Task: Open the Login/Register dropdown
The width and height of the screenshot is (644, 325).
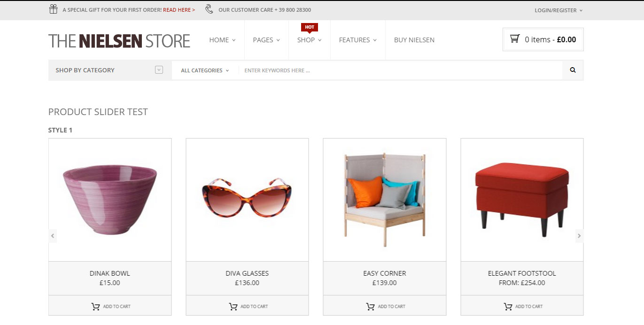Action: coord(558,10)
